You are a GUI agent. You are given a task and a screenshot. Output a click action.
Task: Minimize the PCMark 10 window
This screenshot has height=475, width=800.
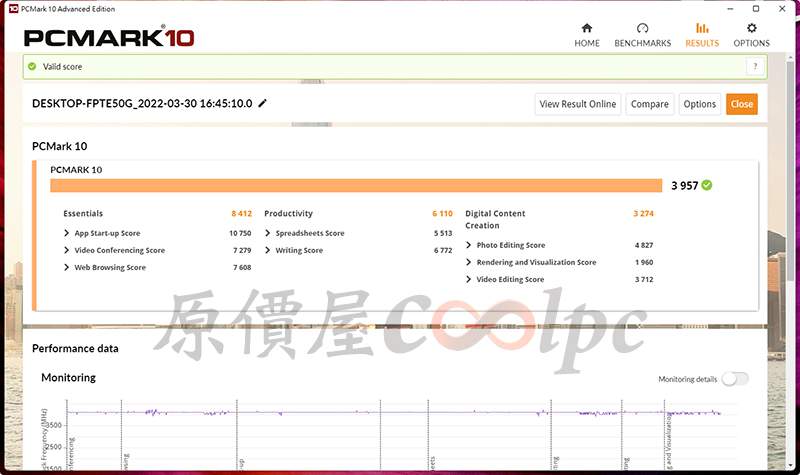730,9
